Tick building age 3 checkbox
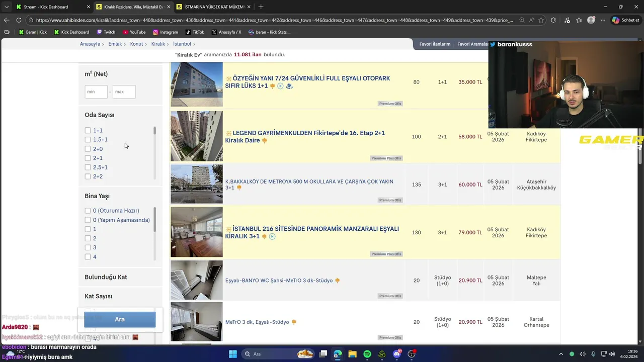Screen dimensions: 644x362 click(x=88, y=247)
